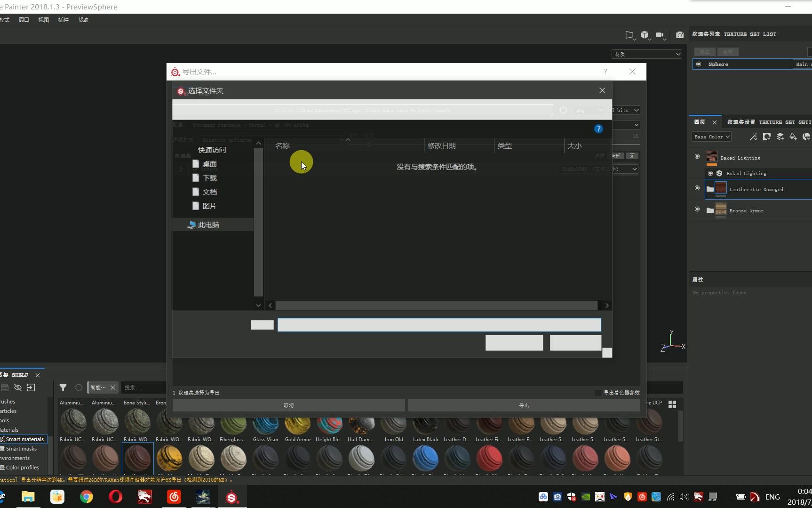Viewport: 812px width, 508px height.
Task: Click the add effect magic-wand icon
Action: click(753, 137)
